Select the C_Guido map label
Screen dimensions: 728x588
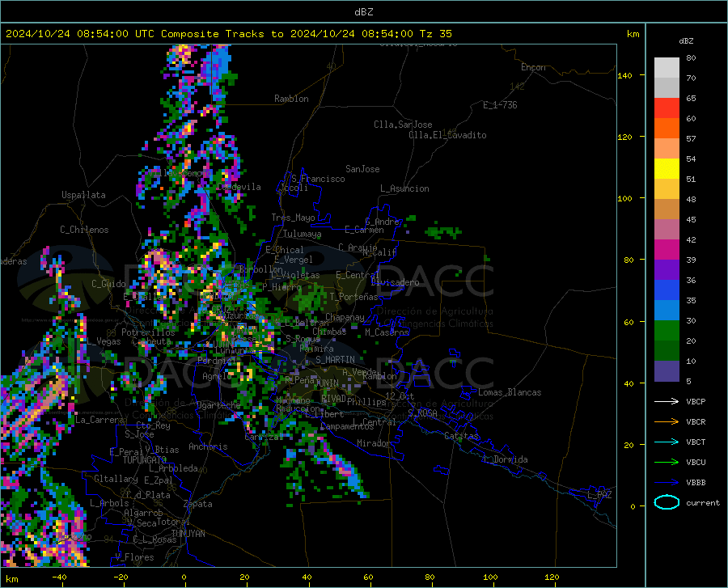pos(108,284)
